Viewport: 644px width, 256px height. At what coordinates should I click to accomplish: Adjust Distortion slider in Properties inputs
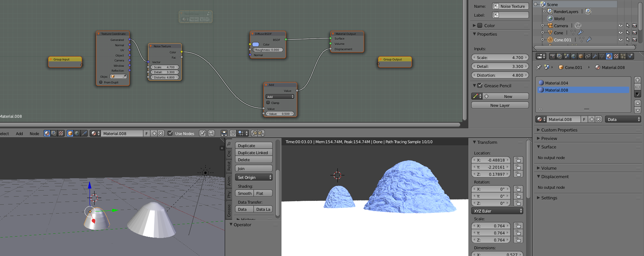tap(500, 75)
